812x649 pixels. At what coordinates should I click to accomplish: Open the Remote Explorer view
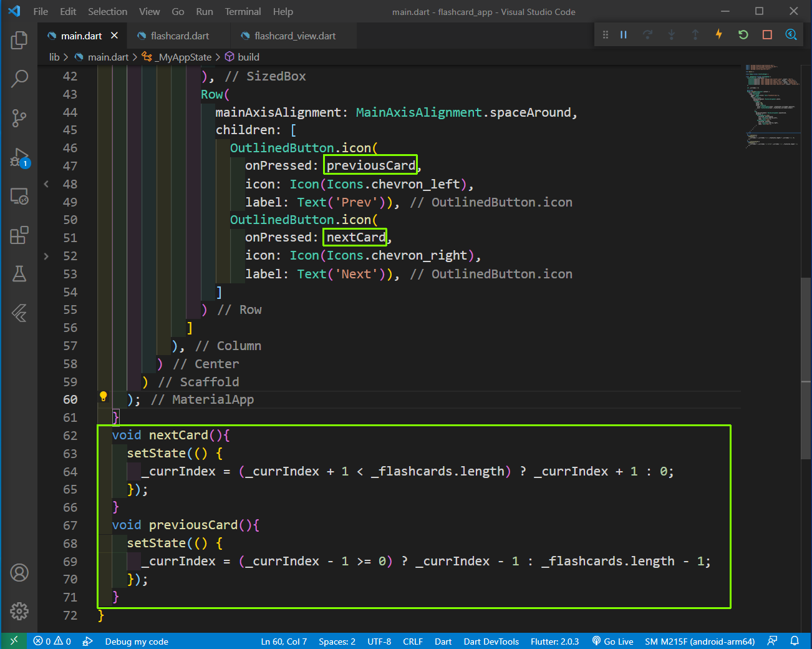(x=19, y=197)
